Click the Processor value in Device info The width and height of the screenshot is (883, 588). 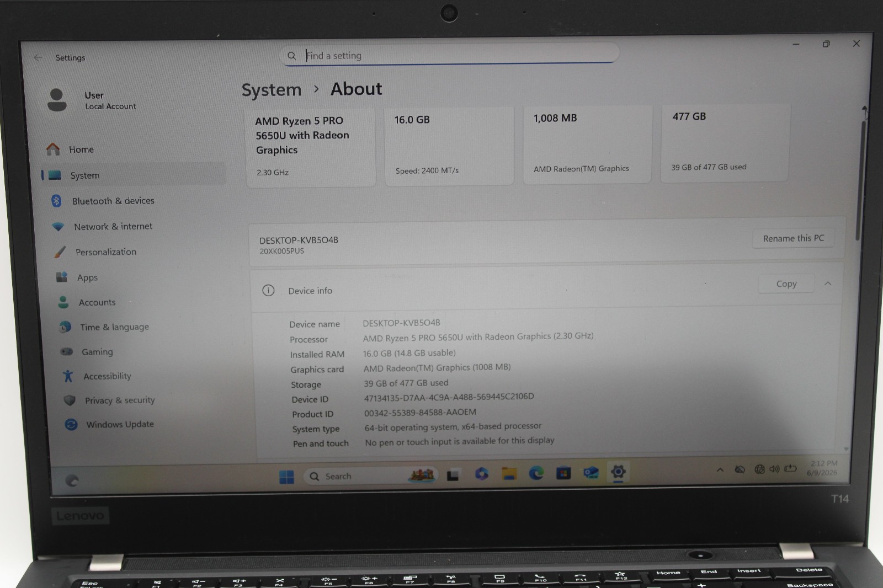478,337
